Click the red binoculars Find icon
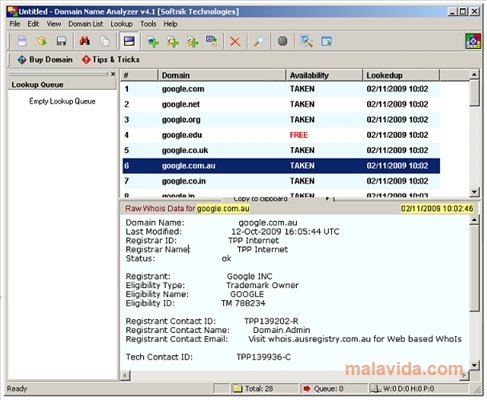 point(85,41)
